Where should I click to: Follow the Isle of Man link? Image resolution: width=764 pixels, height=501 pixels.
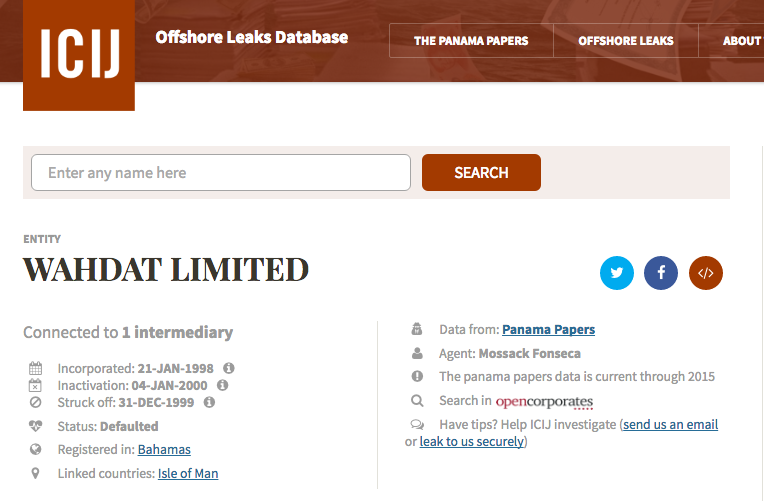click(x=188, y=474)
